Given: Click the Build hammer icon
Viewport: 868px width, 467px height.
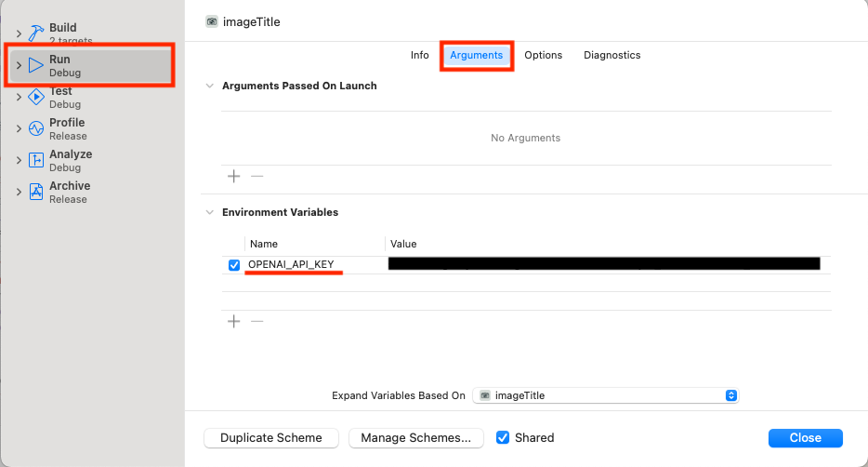Looking at the screenshot, I should coord(36,33).
